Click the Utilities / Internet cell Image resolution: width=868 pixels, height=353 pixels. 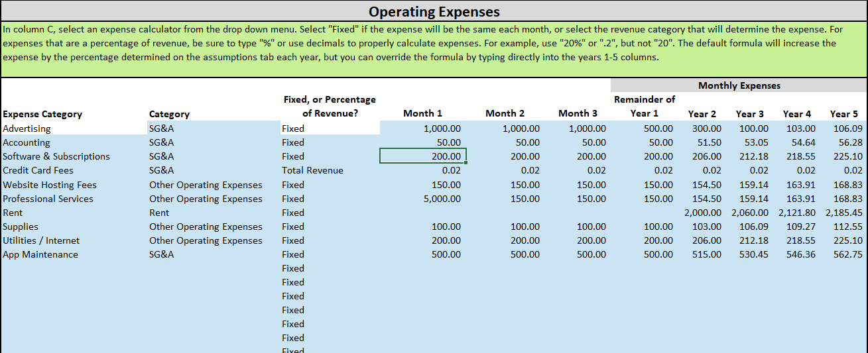[74, 240]
